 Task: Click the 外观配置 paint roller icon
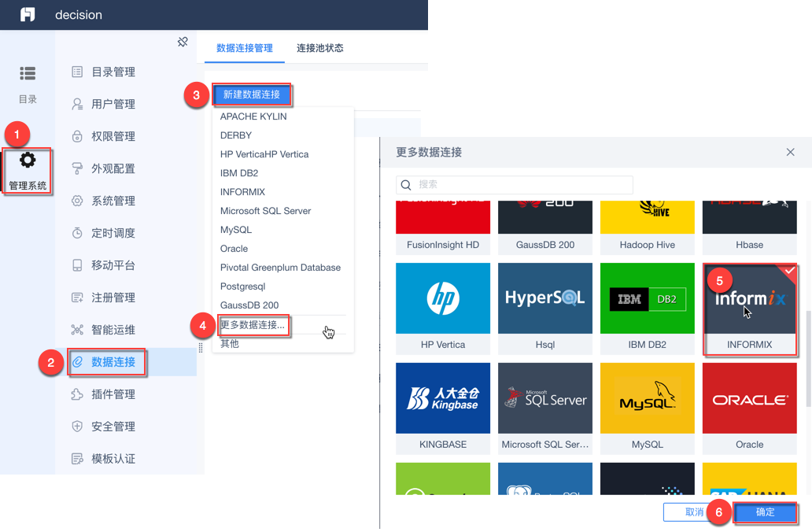(x=77, y=168)
